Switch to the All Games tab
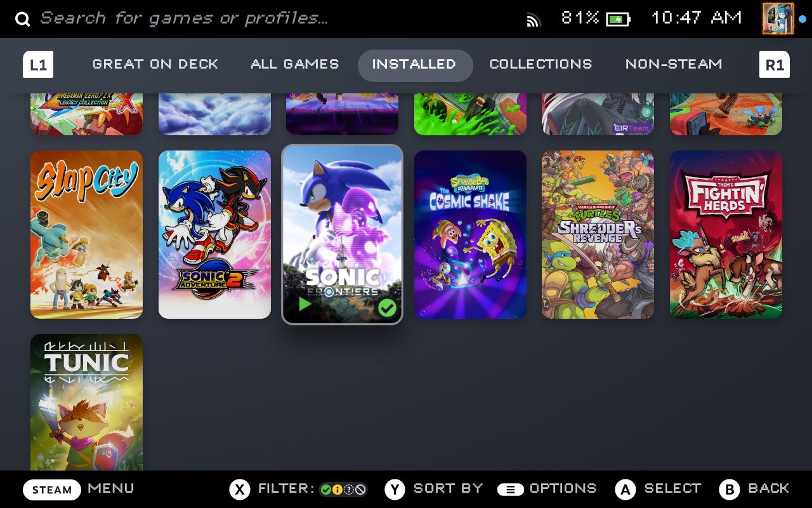This screenshot has width=812, height=508. [295, 64]
